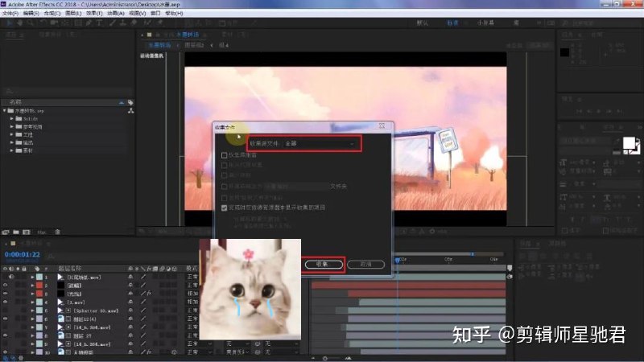Click the new folder icon in Project panel
Screen dimensions: 644x362
tap(15, 232)
